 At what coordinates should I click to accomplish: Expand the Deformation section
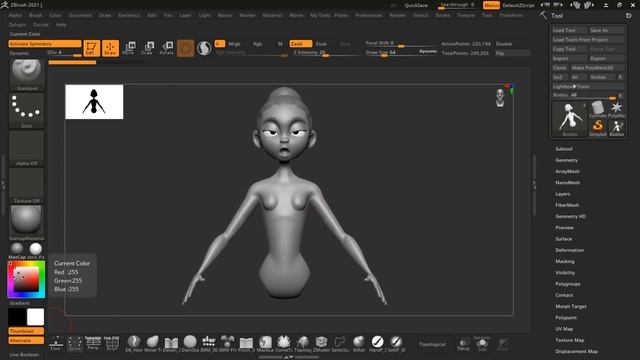click(569, 250)
